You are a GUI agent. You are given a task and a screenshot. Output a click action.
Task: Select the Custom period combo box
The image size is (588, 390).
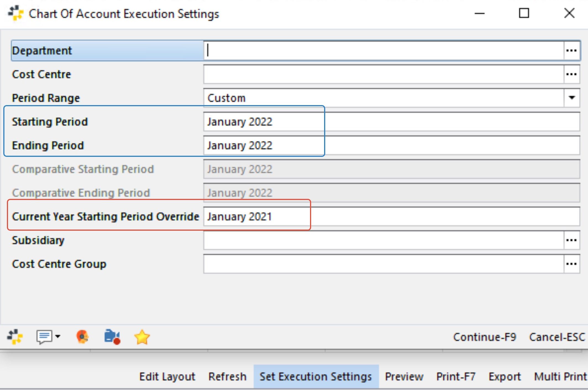click(359, 98)
